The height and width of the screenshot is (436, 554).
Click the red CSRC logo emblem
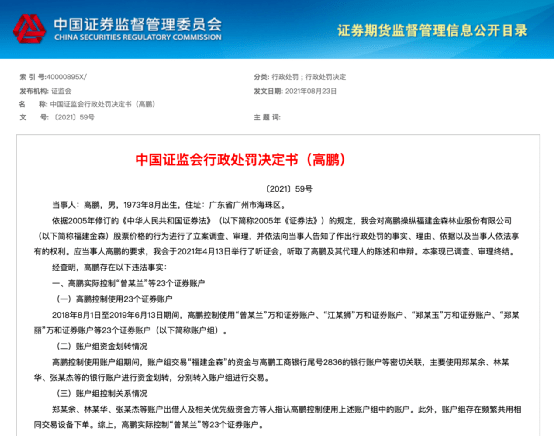pyautogui.click(x=29, y=29)
